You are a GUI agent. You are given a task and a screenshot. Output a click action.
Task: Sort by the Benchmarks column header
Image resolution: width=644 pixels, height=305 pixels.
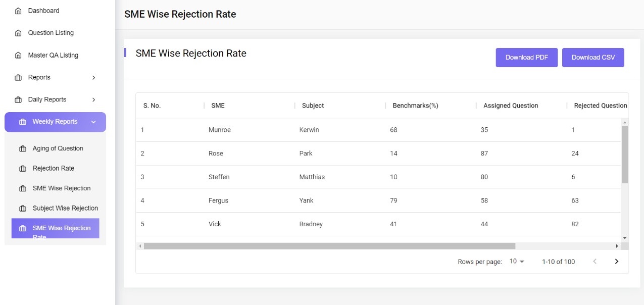(x=415, y=105)
